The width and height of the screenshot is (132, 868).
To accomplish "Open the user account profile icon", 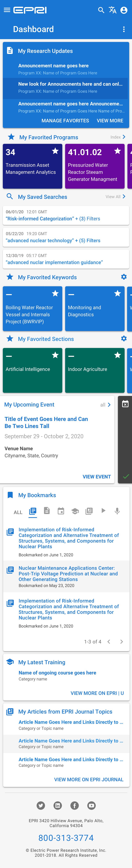I will 124,10.
